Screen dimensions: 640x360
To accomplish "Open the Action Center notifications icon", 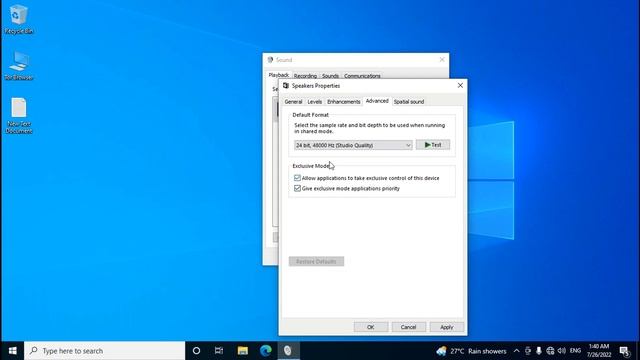I will (x=624, y=351).
